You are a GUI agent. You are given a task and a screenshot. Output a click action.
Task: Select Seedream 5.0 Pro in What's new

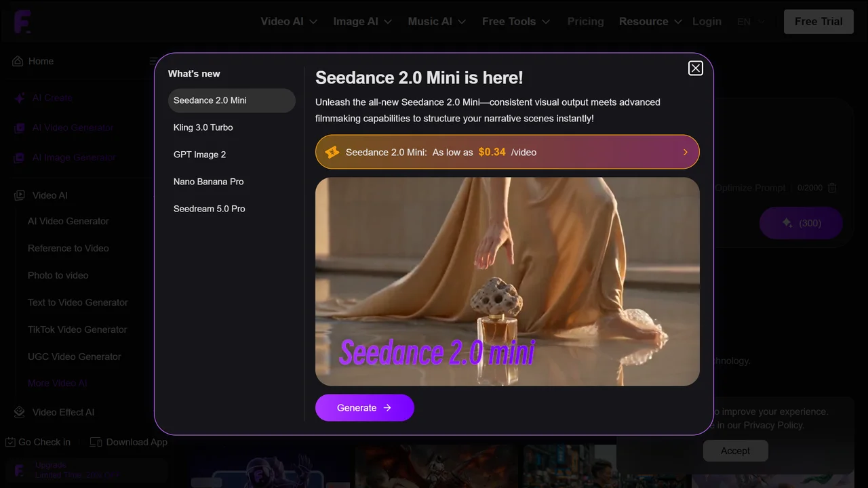[x=232, y=209]
